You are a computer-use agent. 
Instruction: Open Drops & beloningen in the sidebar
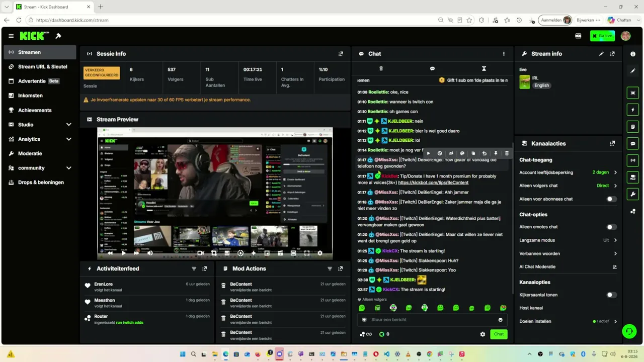tap(40, 183)
